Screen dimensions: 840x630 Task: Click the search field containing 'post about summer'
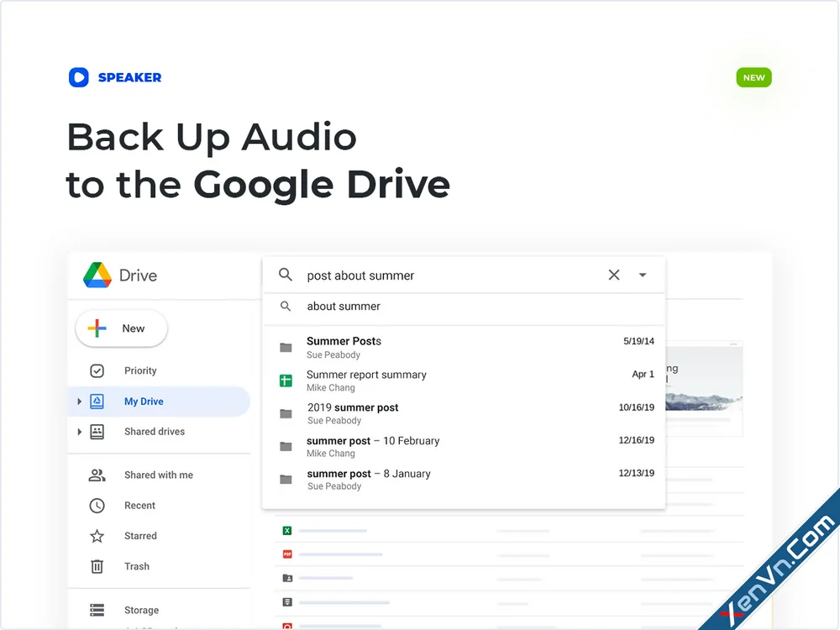(x=464, y=275)
